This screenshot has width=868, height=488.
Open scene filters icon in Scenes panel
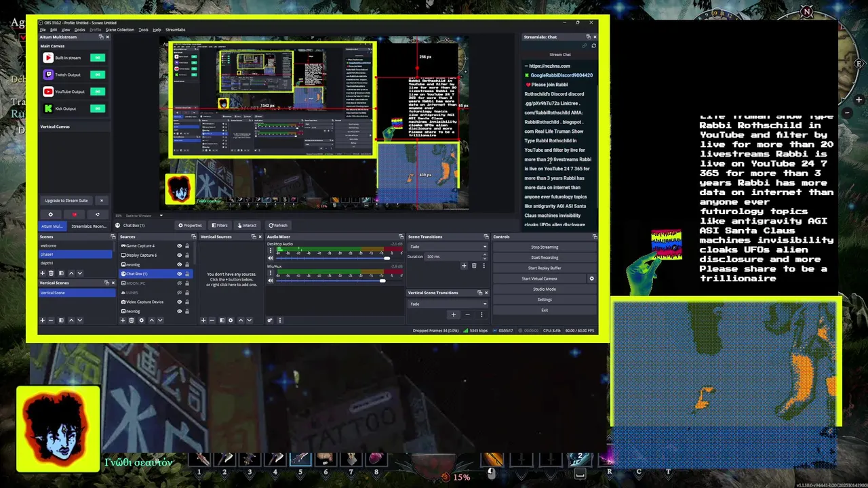(61, 273)
